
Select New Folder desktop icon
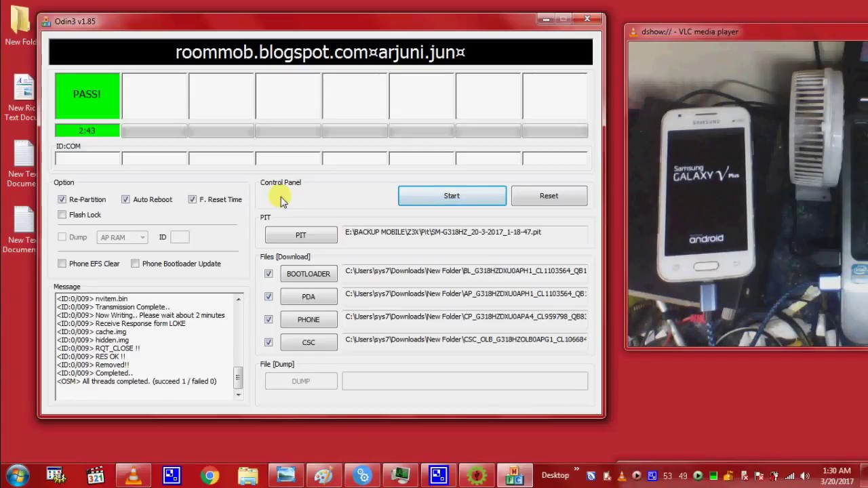coord(22,26)
